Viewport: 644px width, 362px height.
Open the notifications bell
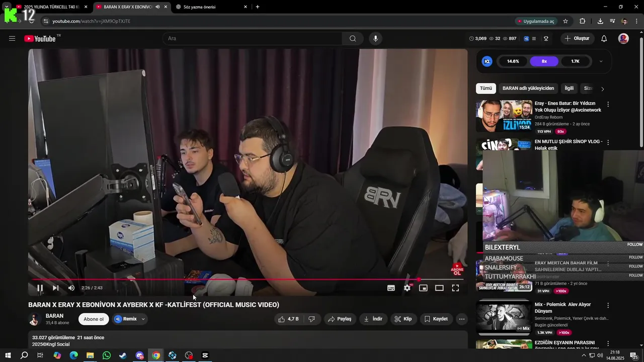[x=604, y=39]
